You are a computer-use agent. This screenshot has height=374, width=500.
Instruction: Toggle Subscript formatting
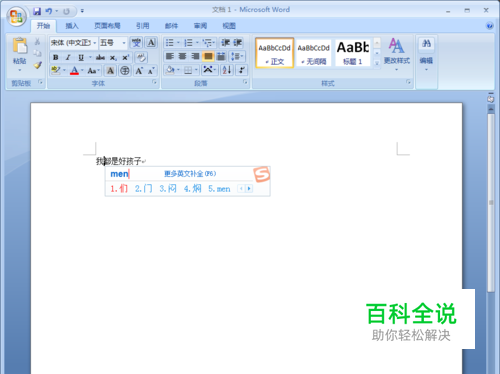point(113,57)
